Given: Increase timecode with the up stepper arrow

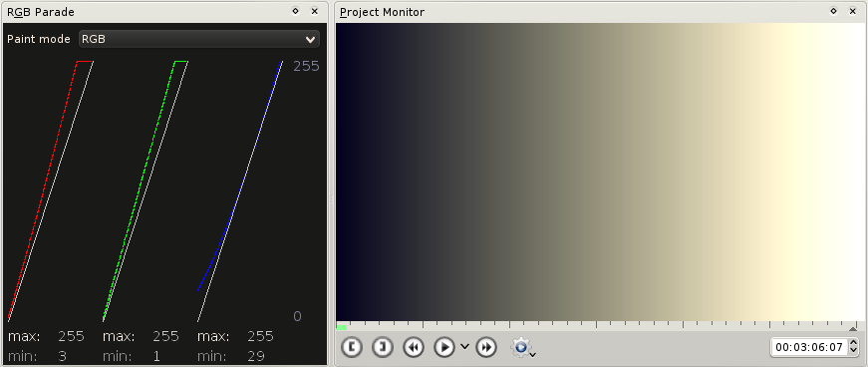Looking at the screenshot, I should 853,343.
